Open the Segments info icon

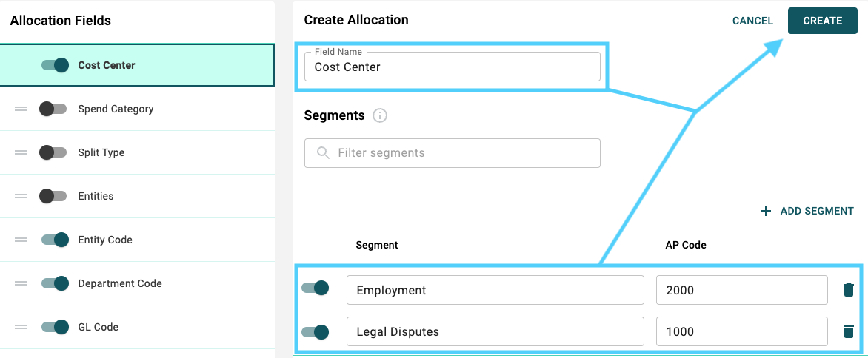pos(380,115)
